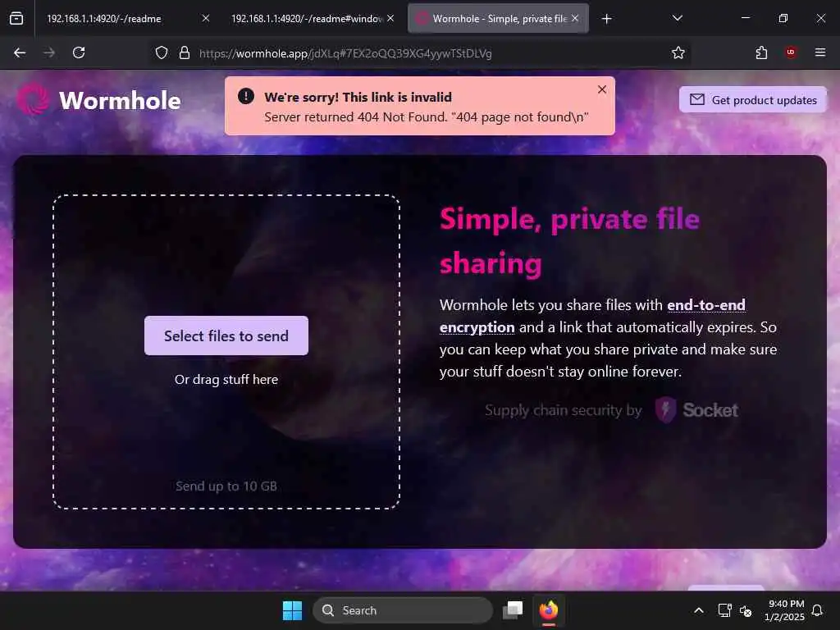Viewport: 840px width, 630px height.
Task: Open the clock showing 9:40 PM
Action: (x=784, y=610)
